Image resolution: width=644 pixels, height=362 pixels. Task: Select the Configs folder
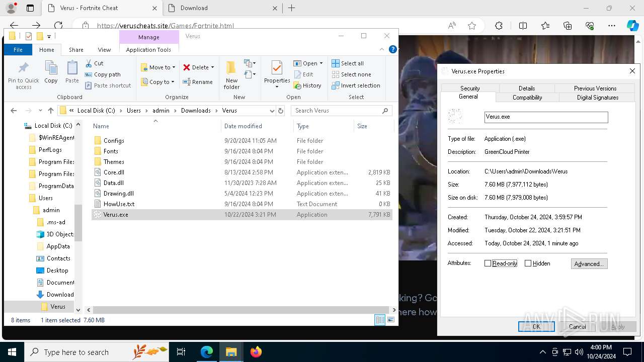pyautogui.click(x=114, y=141)
